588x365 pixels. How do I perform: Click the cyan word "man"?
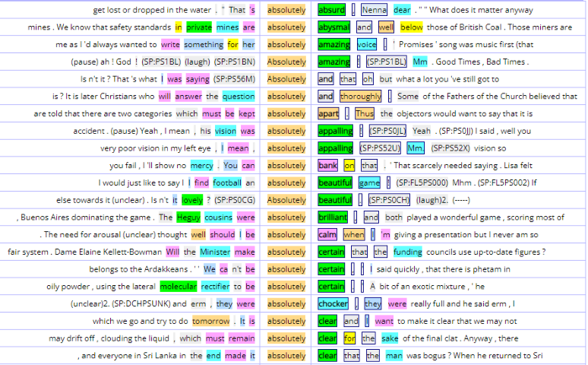(x=394, y=356)
